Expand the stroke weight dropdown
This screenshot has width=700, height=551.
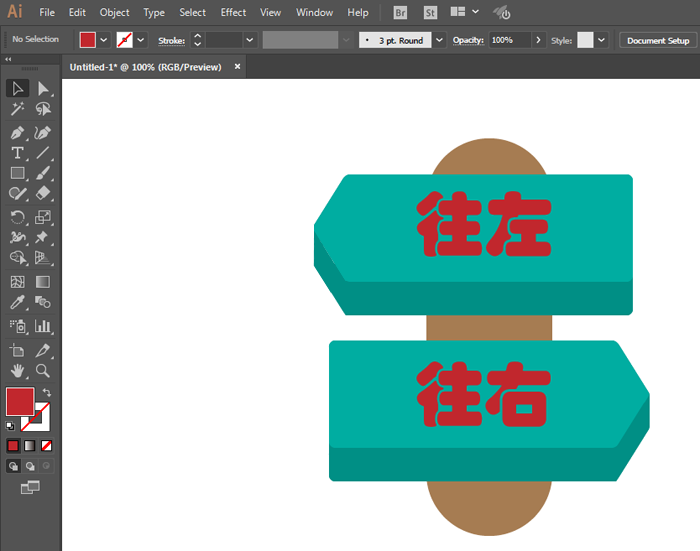coord(250,40)
